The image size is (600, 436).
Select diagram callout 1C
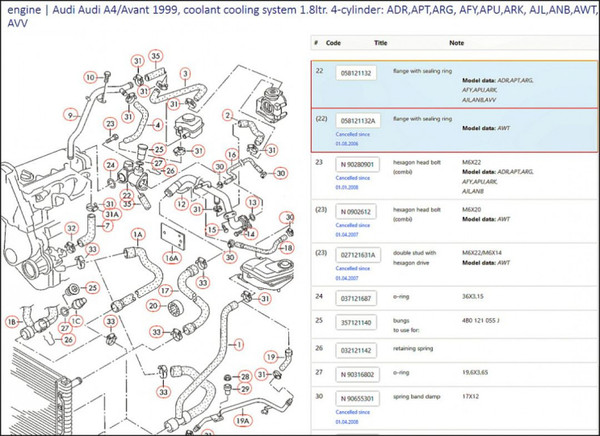(x=76, y=321)
